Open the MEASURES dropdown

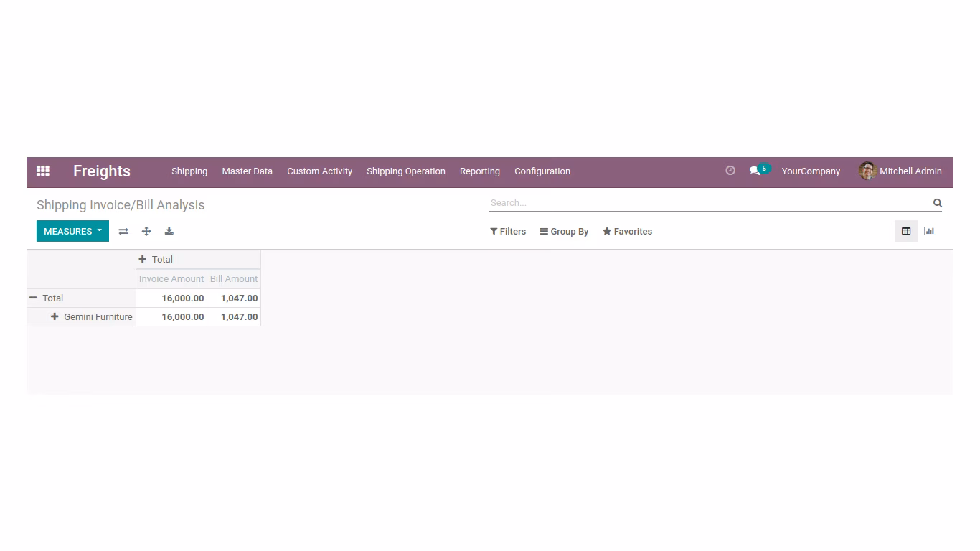tap(72, 231)
